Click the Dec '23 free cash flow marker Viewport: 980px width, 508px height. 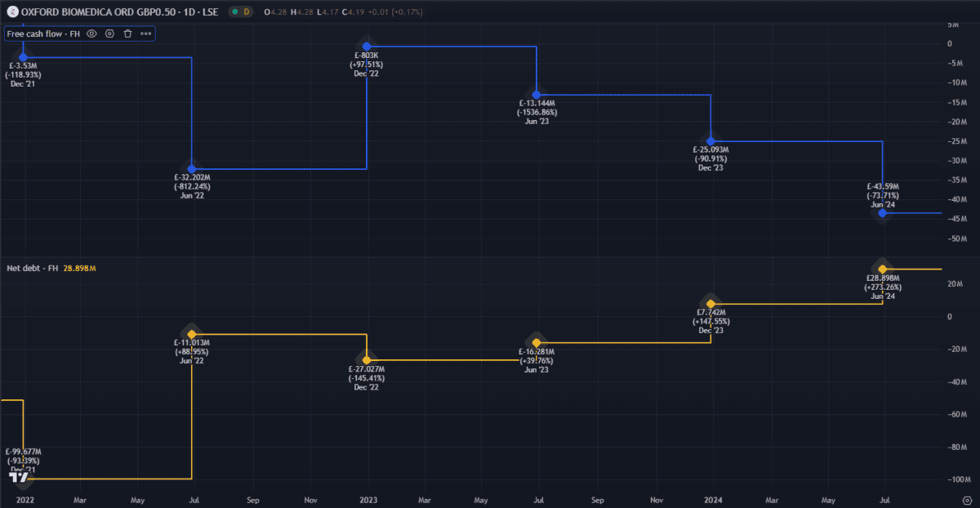[x=710, y=140]
